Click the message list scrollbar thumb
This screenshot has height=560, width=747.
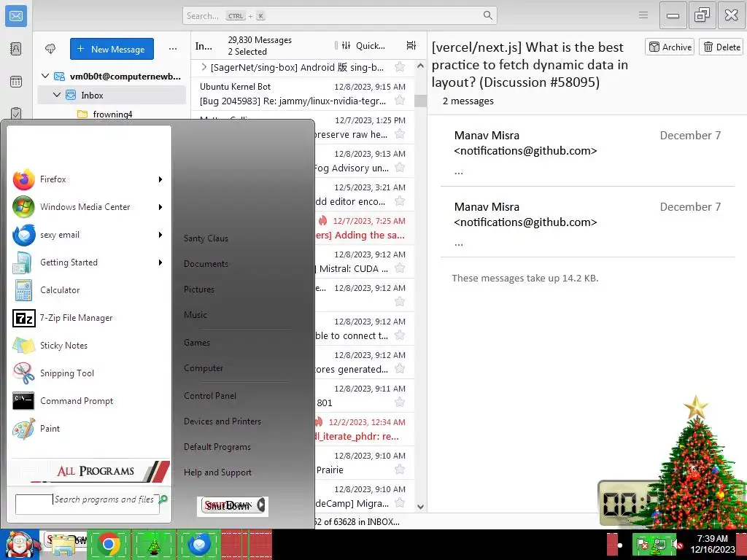420,101
